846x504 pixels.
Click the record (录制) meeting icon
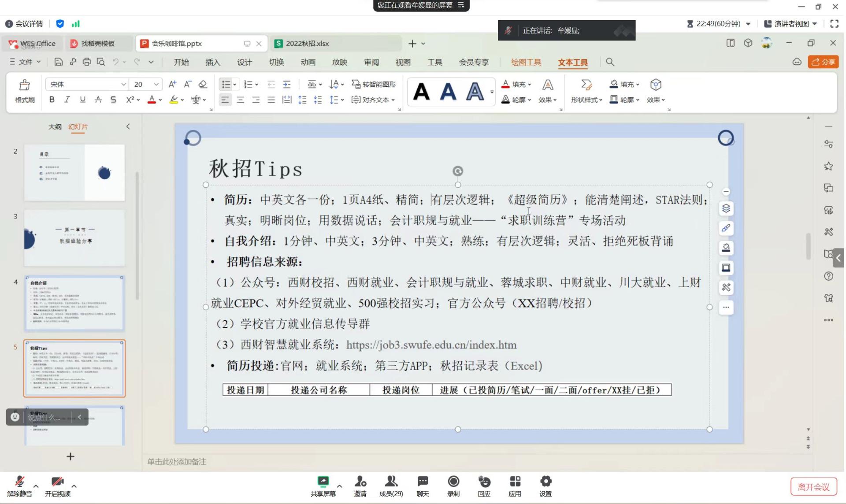pos(453,482)
